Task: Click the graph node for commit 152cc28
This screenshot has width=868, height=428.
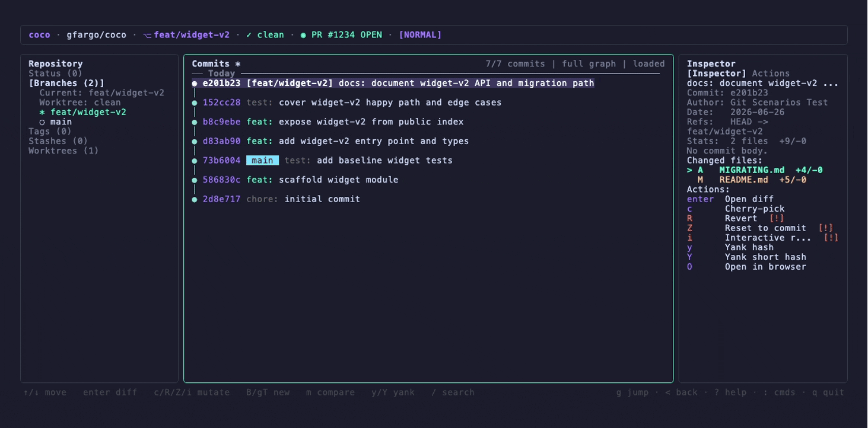Action: (x=195, y=103)
